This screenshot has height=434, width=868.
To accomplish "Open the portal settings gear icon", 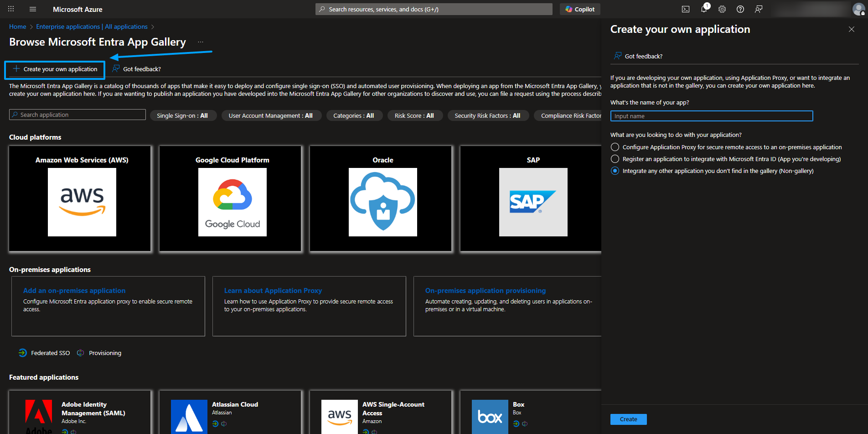I will [x=722, y=9].
